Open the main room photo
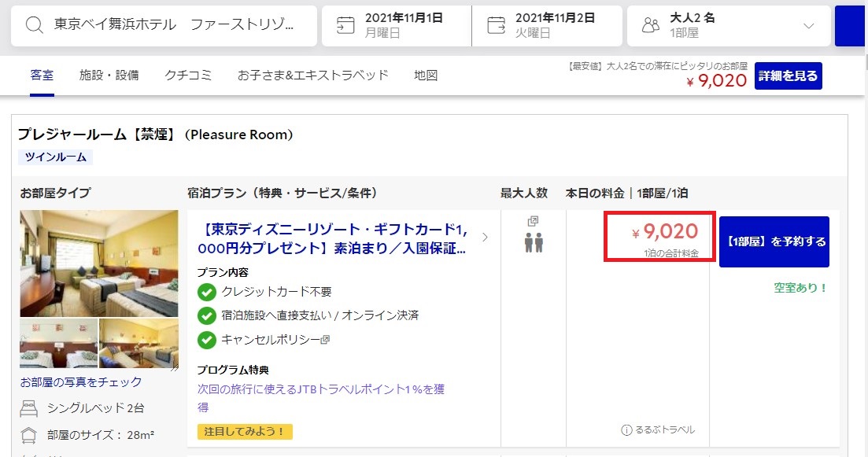868x457 pixels. tap(99, 264)
